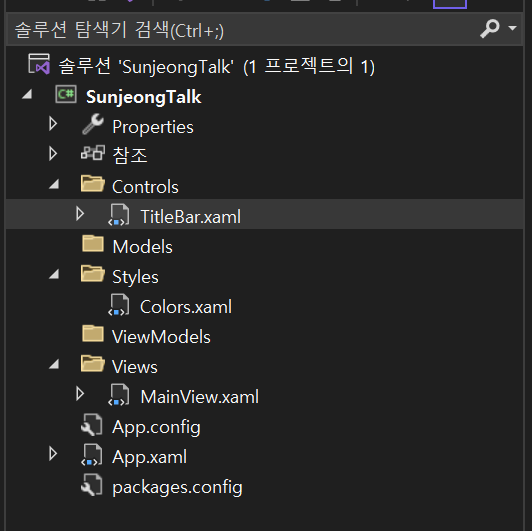Select the App.xaml file

[149, 457]
